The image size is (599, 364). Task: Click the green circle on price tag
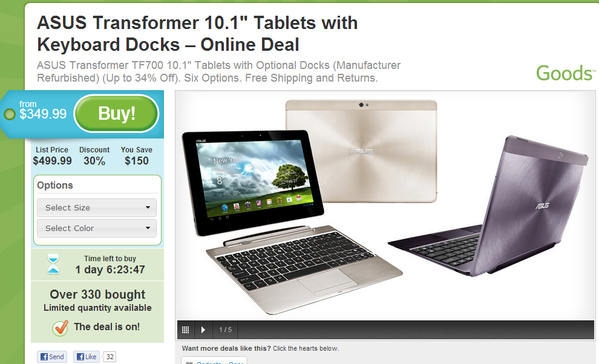click(x=10, y=114)
